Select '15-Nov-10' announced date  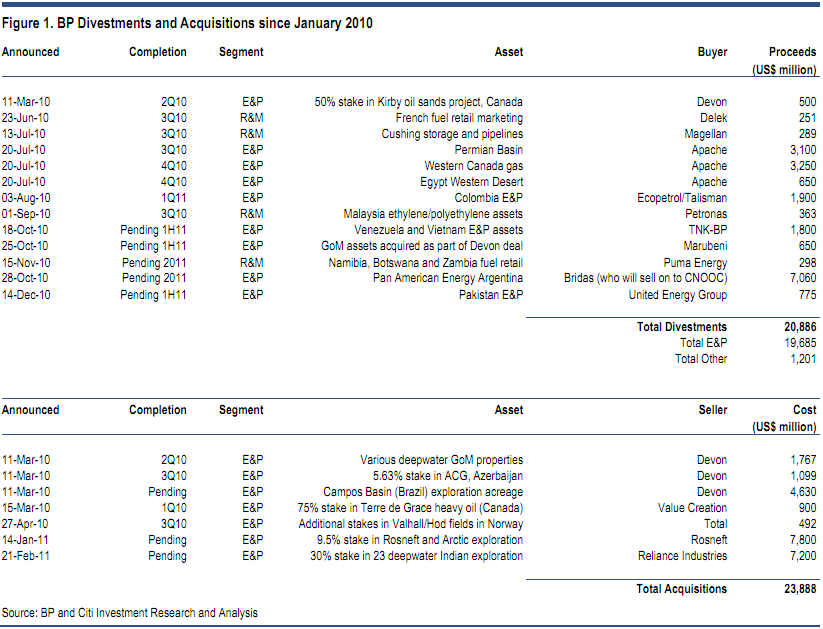click(25, 263)
